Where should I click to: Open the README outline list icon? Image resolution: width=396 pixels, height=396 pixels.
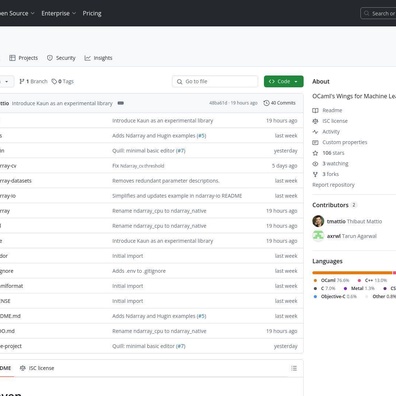(x=294, y=368)
